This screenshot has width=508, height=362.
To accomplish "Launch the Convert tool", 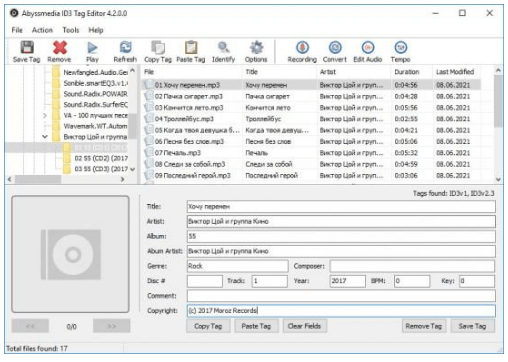I will (335, 51).
